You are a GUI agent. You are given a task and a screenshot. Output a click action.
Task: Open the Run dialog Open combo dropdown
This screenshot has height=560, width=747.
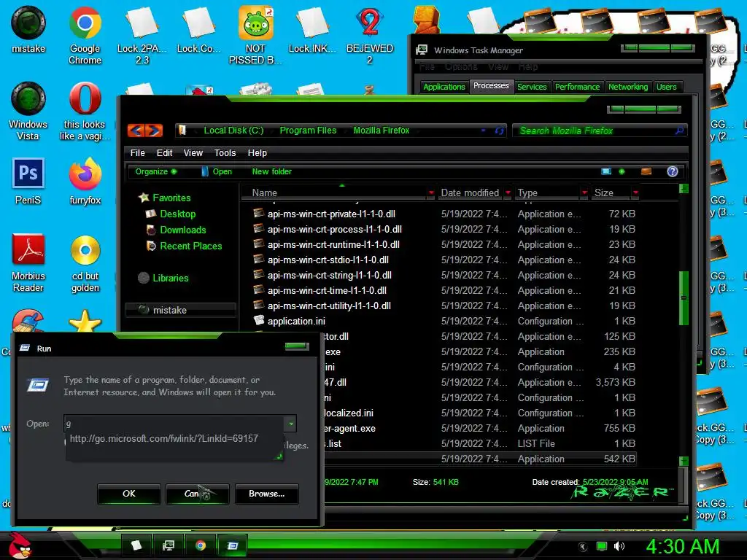point(290,424)
